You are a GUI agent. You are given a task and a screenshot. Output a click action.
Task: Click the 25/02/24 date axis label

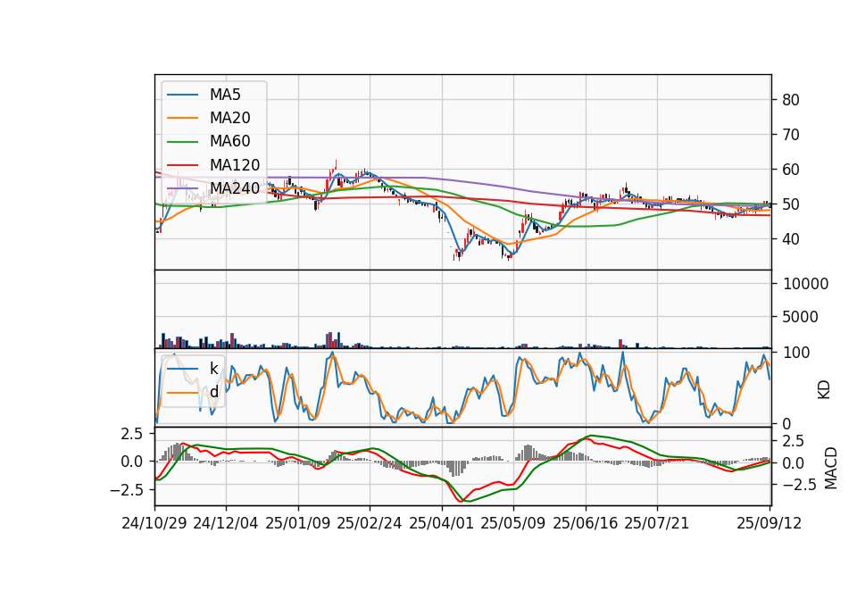[370, 523]
